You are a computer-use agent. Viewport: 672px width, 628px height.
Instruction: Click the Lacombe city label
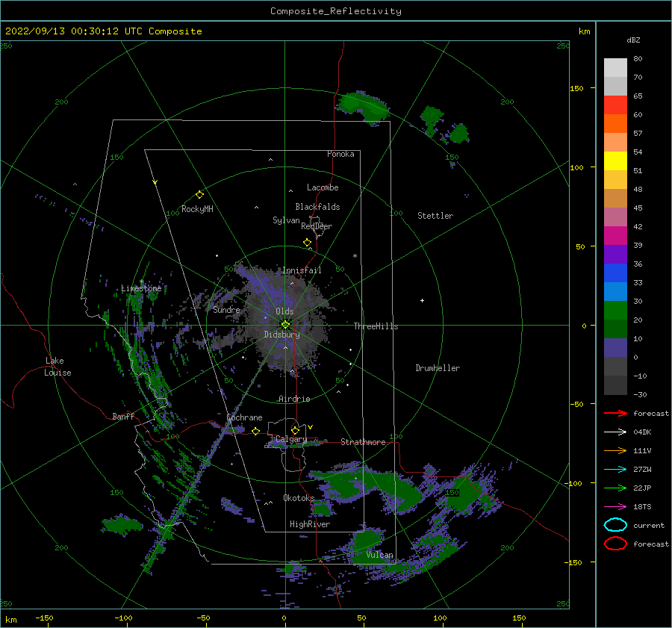pyautogui.click(x=323, y=187)
